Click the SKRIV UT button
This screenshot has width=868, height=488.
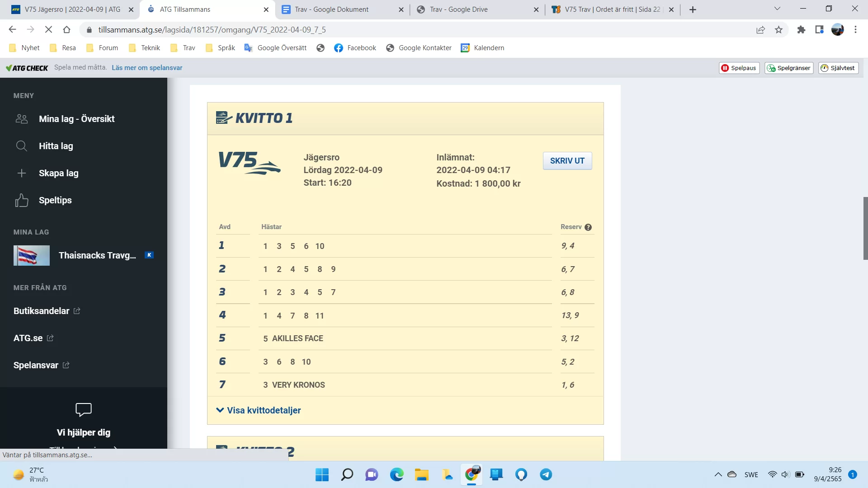[567, 161]
